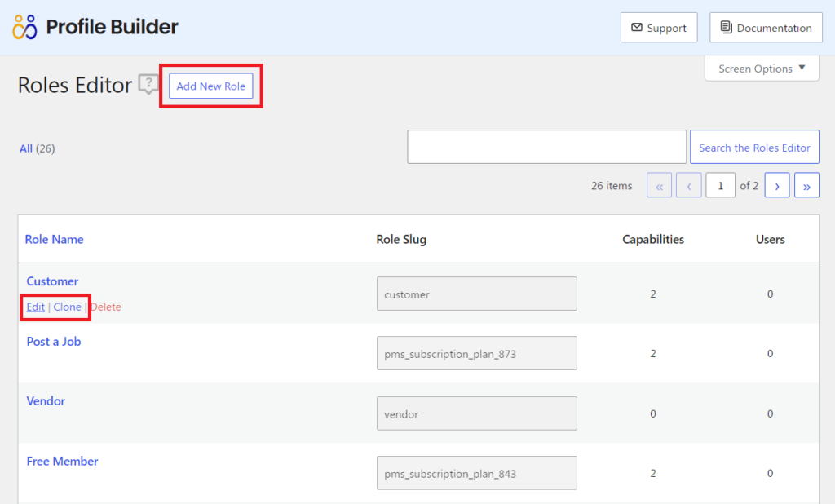Open the Roles Editor help question icon
Image resolution: width=835 pixels, height=504 pixels.
pyautogui.click(x=148, y=84)
